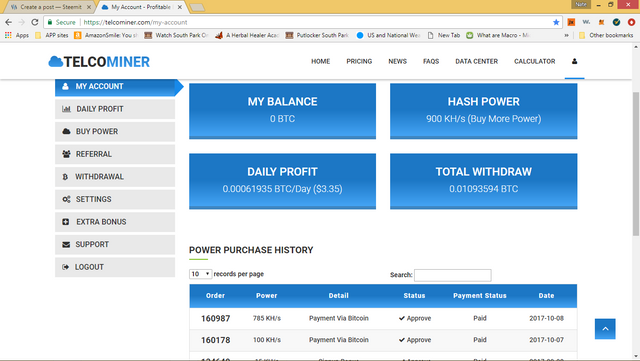Click the dark circular checkmark extension icon
The height and width of the screenshot is (361, 640).
click(616, 22)
